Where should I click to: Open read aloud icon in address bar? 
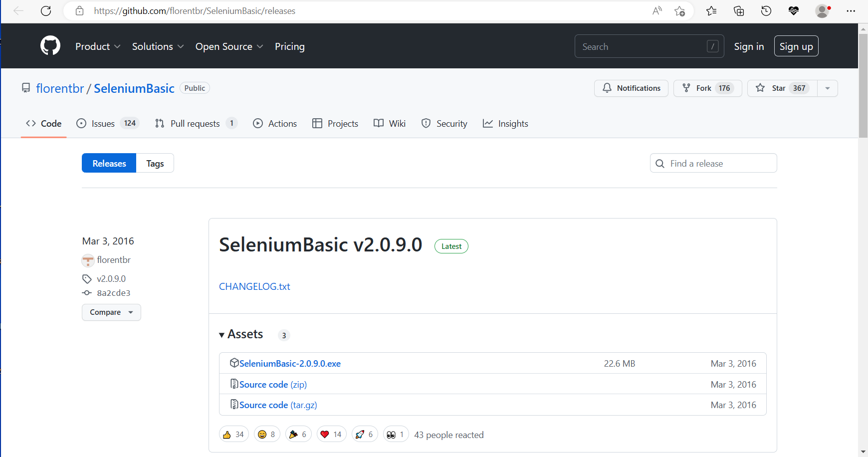pyautogui.click(x=657, y=11)
